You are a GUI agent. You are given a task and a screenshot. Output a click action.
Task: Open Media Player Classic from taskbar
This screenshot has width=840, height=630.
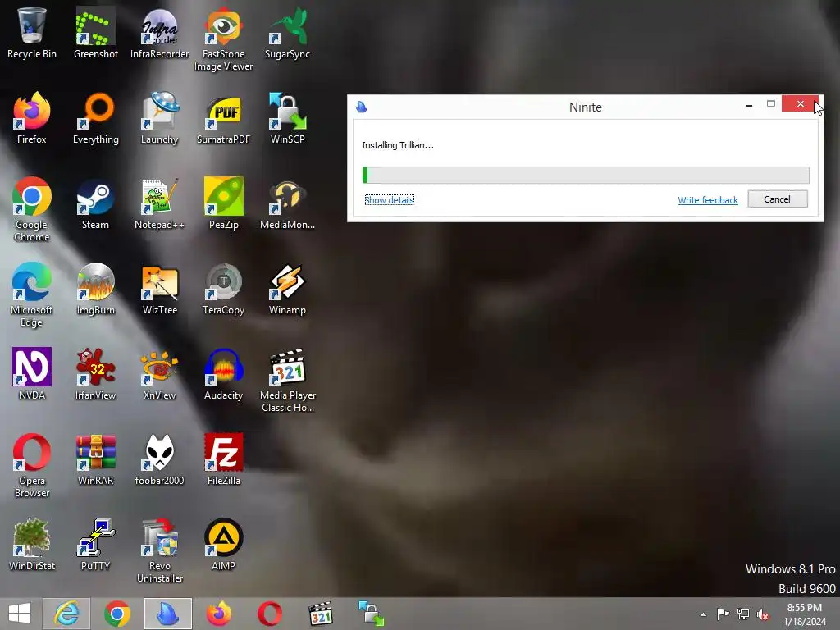[x=321, y=614]
